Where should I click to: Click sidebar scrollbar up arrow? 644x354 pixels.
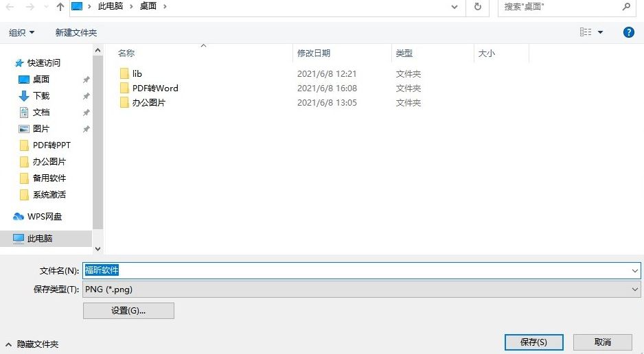pyautogui.click(x=97, y=51)
